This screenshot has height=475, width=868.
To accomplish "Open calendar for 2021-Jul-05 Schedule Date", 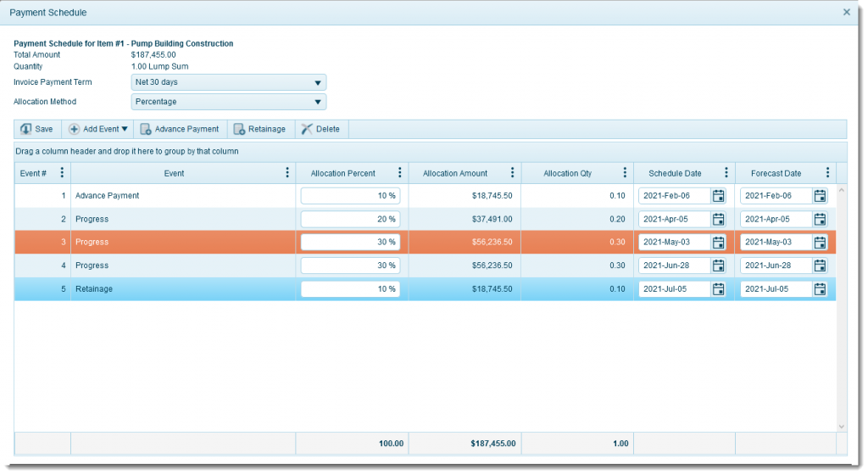I will pyautogui.click(x=718, y=288).
